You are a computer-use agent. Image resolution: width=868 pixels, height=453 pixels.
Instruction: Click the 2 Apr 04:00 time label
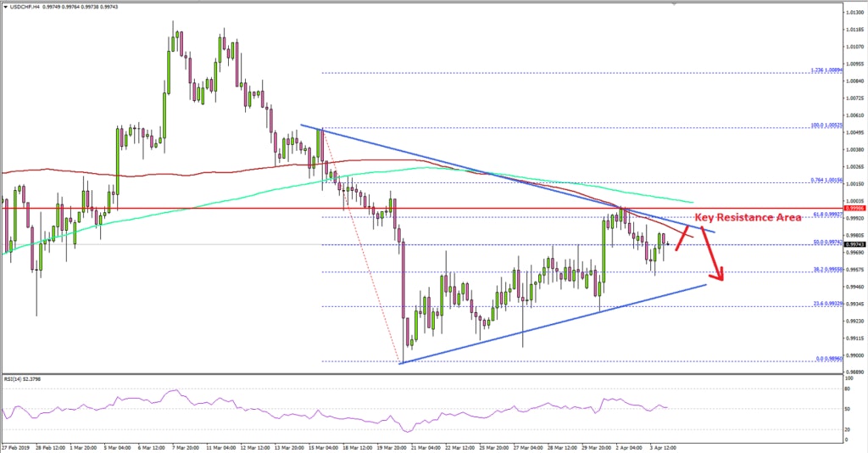tap(630, 447)
